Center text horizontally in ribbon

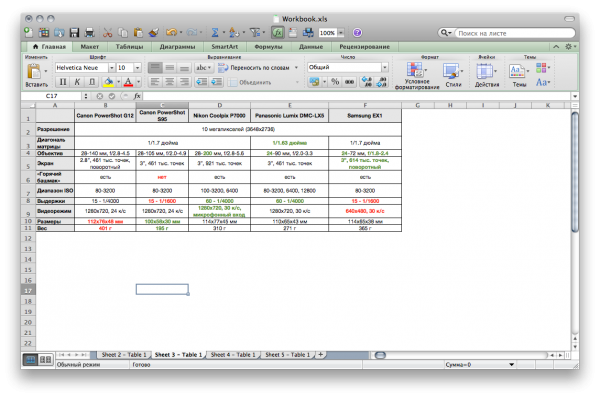pos(170,82)
